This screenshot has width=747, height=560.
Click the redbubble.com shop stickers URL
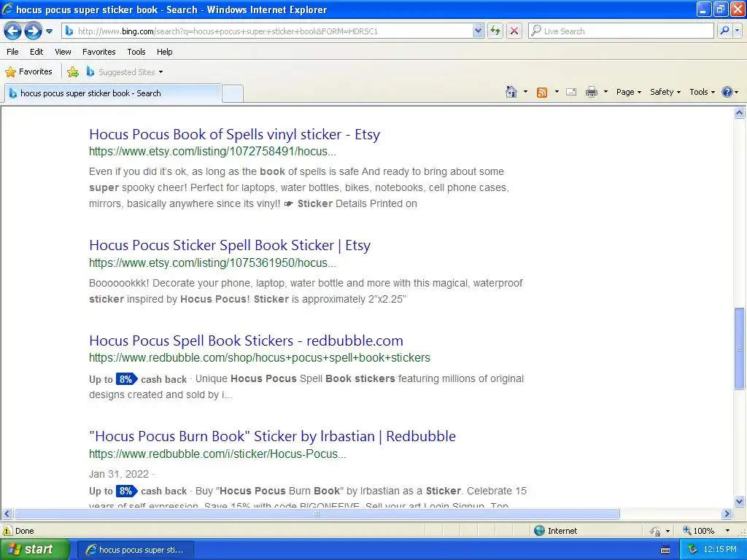coord(260,357)
